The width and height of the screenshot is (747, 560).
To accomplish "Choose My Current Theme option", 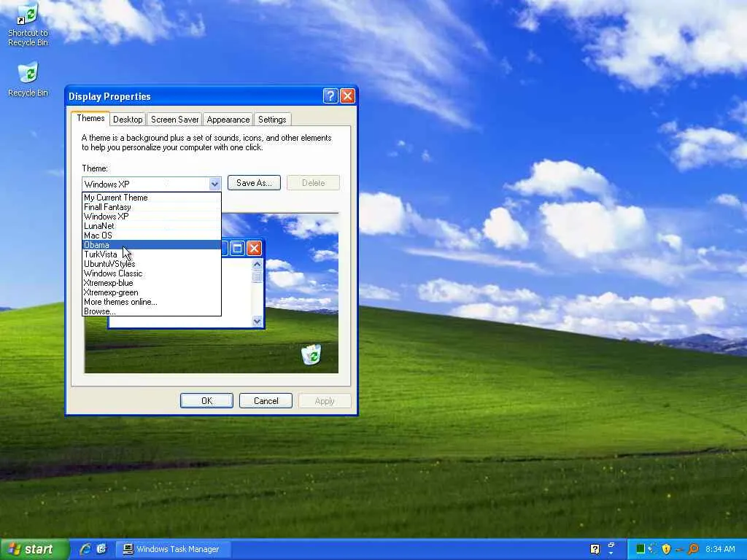I will [x=152, y=197].
